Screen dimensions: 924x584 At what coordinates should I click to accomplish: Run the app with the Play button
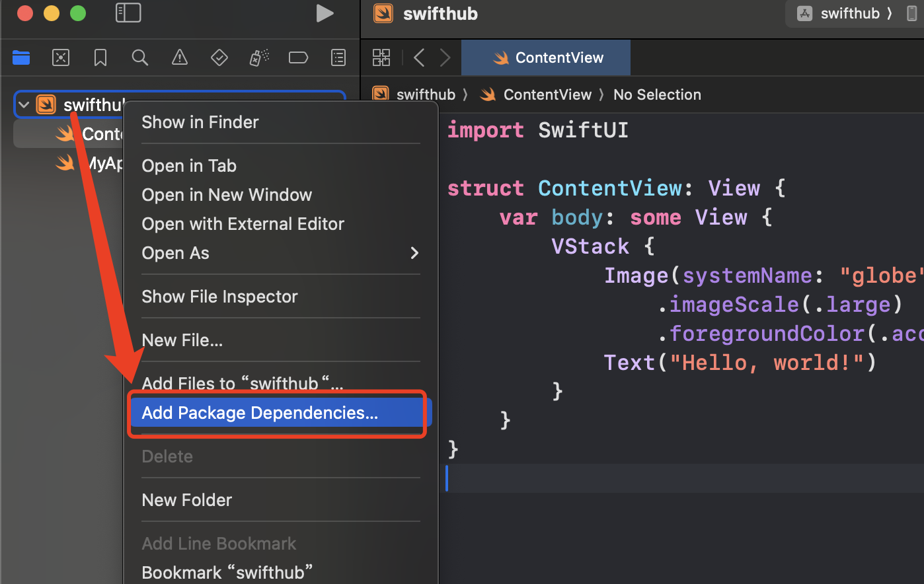click(324, 13)
